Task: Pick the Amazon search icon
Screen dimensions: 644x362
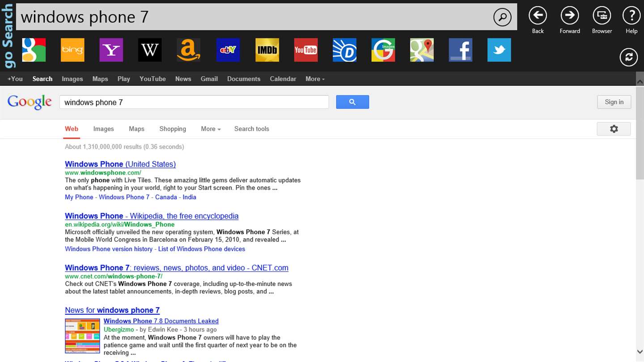Action: pyautogui.click(x=189, y=50)
